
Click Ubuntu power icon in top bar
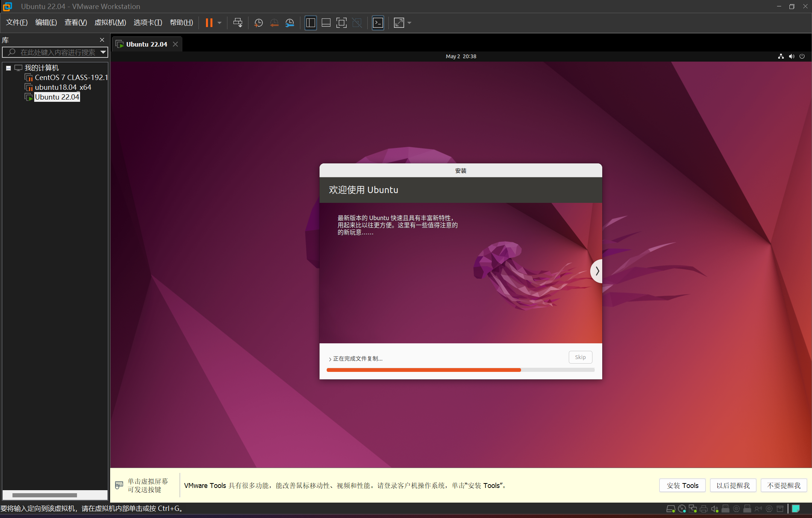(802, 56)
